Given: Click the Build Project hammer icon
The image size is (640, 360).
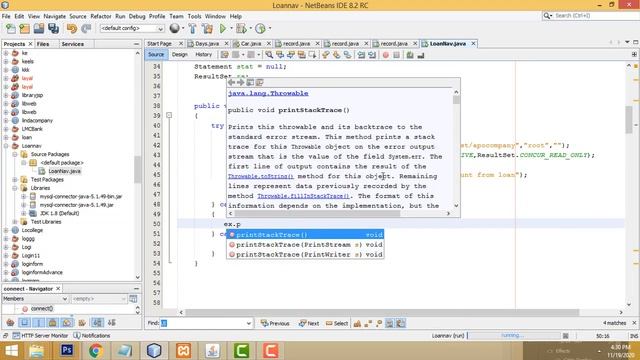Looking at the screenshot, I should [193, 29].
